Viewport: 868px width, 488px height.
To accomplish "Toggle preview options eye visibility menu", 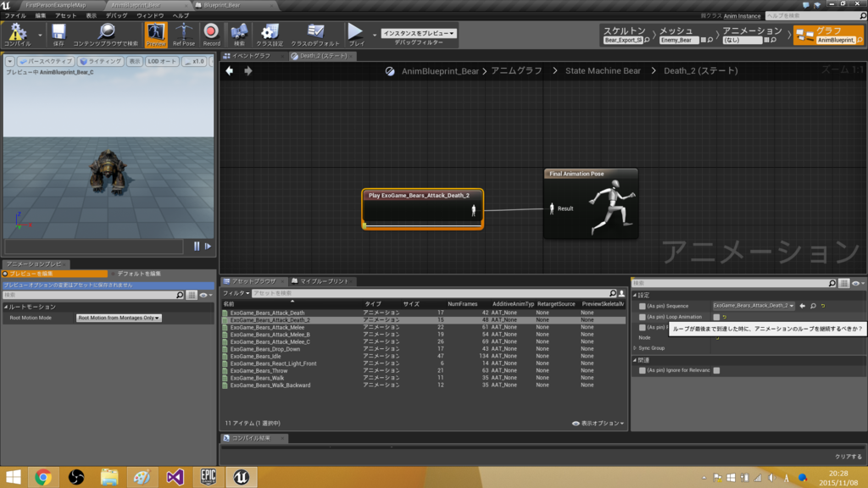I will pos(205,296).
